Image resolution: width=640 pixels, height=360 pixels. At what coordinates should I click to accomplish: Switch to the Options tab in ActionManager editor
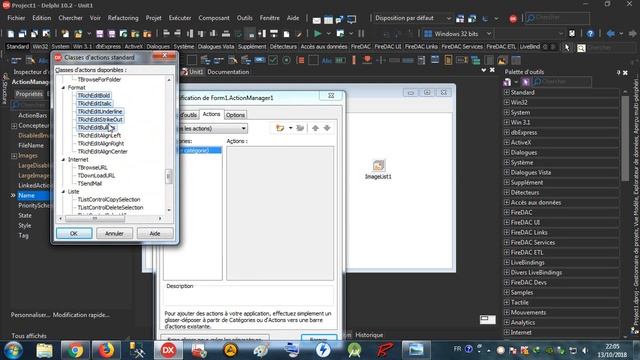pos(236,115)
